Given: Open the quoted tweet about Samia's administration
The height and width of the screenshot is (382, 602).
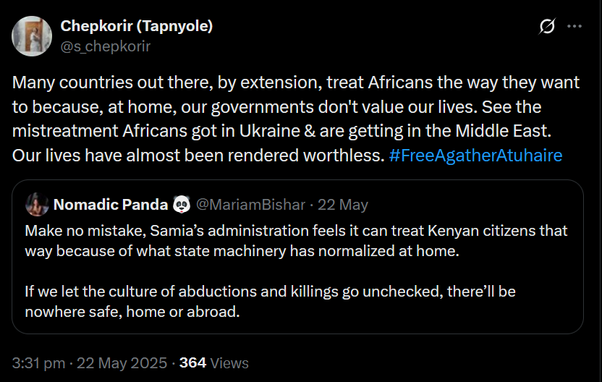Looking at the screenshot, I should (298, 256).
